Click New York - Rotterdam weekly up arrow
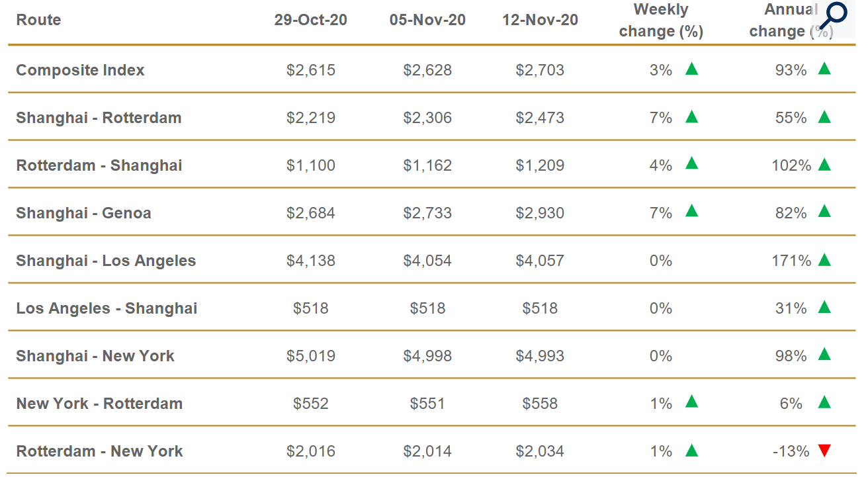 click(x=691, y=402)
